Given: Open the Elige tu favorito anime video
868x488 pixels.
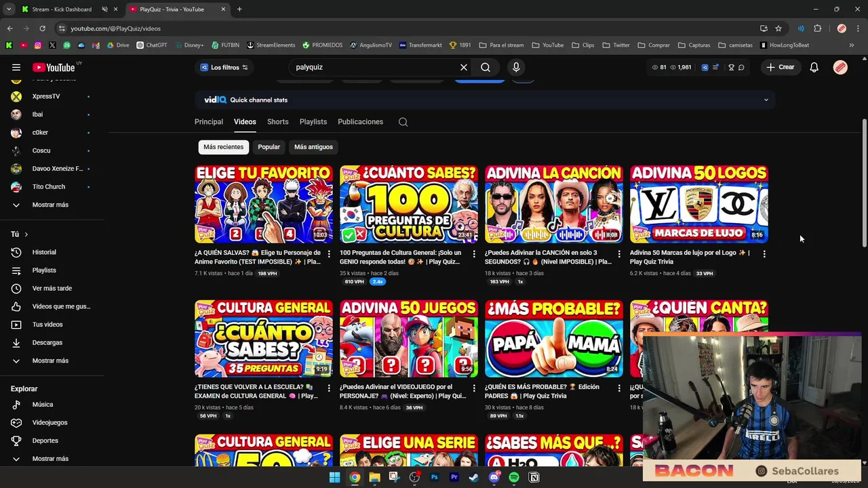Looking at the screenshot, I should (x=264, y=204).
